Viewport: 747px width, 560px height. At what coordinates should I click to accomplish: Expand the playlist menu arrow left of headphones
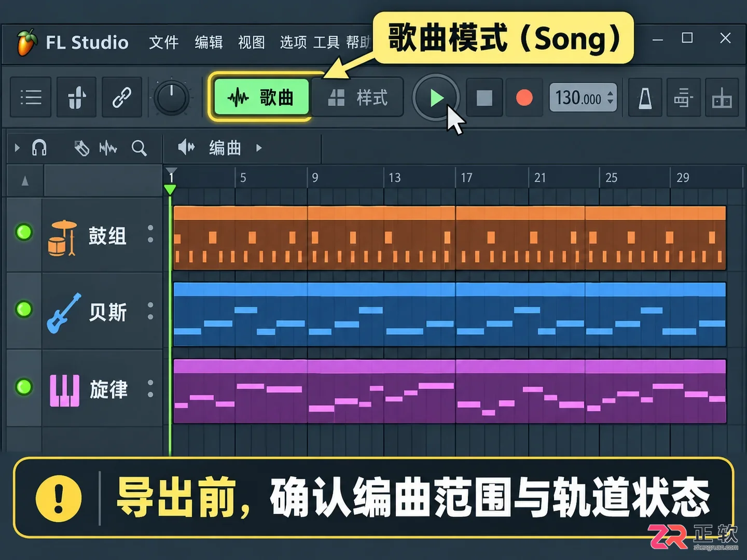coord(17,148)
